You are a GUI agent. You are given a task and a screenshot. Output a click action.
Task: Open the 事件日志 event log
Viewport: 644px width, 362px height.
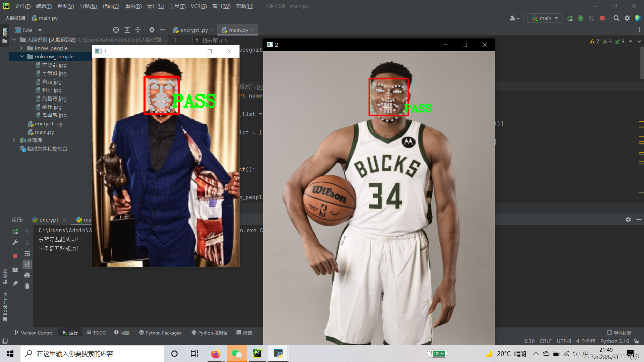[619, 333]
